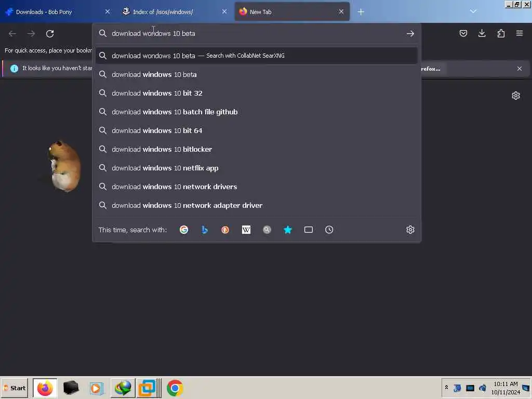Select suggestion download windows 10 netflix app
The height and width of the screenshot is (399, 532).
click(x=257, y=168)
